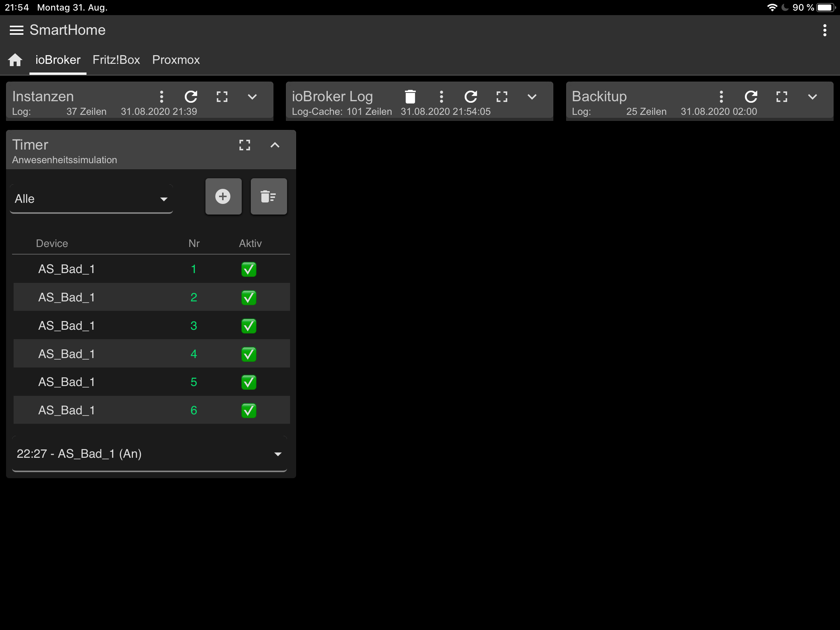840x630 pixels.
Task: Open the app's top-right overflow menu
Action: (825, 30)
